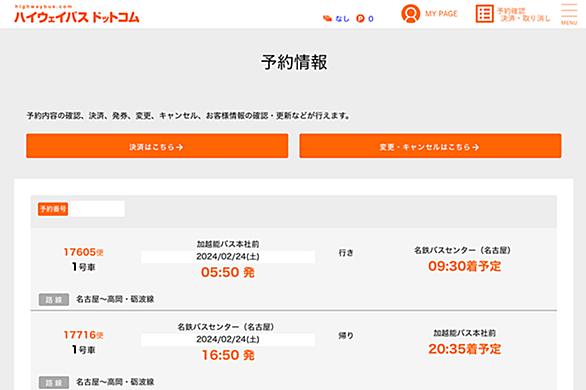
Task: Click the 2024/02/24(土) date for 05:50 departure
Action: [x=228, y=257]
